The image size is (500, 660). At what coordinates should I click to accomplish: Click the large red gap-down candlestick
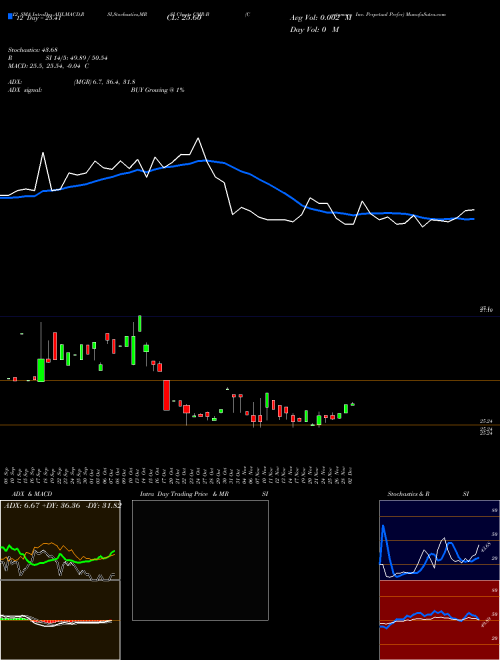click(x=167, y=395)
